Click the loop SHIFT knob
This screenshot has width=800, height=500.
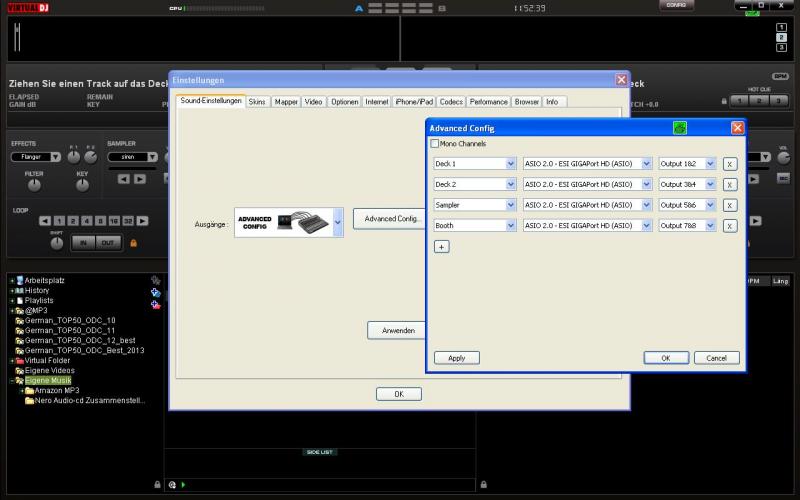pos(57,244)
